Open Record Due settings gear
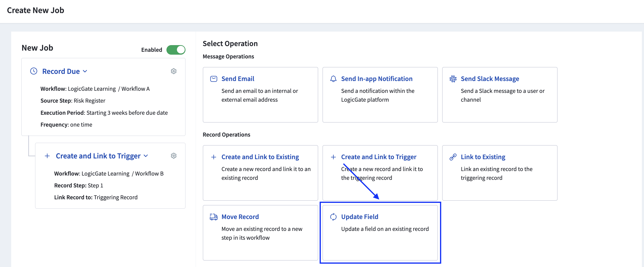Viewport: 644px width, 267px height. [x=174, y=71]
